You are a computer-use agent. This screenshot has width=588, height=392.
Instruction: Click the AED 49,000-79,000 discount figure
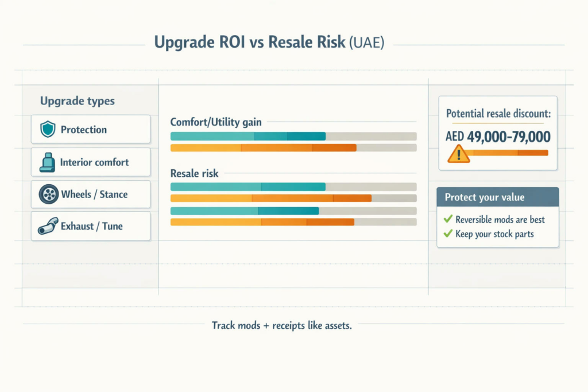coord(498,137)
